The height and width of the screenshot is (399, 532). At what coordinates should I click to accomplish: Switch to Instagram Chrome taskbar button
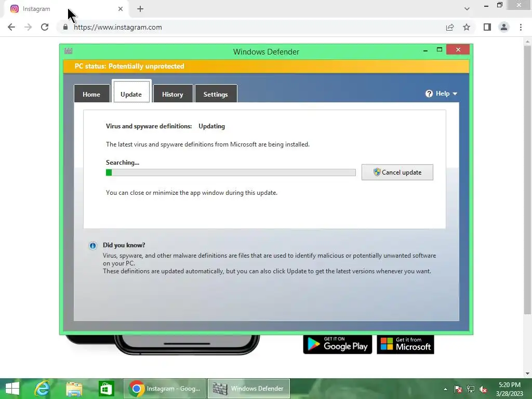pyautogui.click(x=165, y=389)
